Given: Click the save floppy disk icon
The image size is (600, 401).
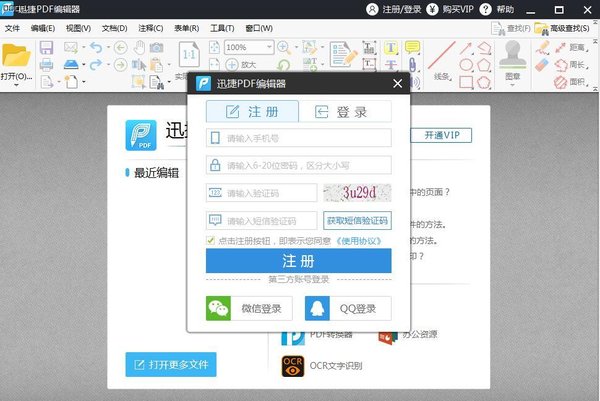Looking at the screenshot, I should pos(46,48).
